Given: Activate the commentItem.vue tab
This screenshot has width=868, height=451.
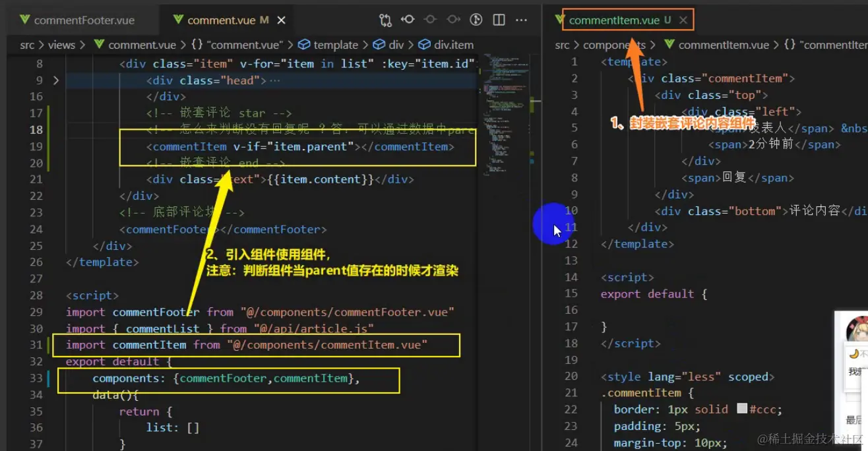Looking at the screenshot, I should pos(614,20).
